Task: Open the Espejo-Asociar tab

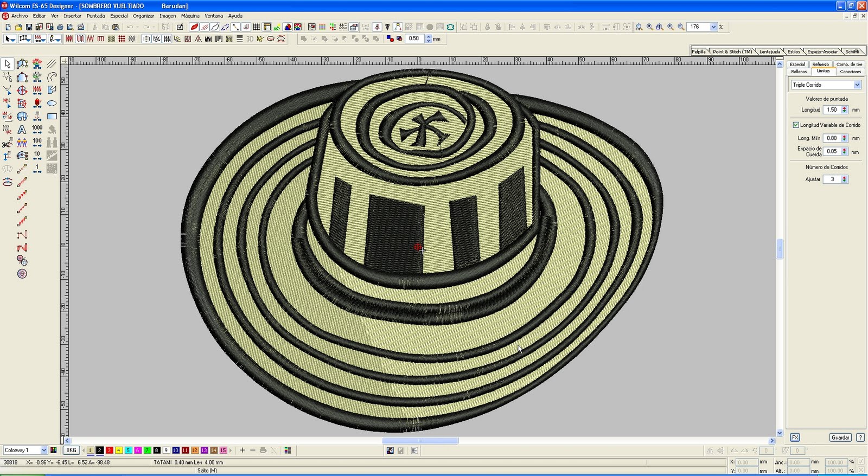Action: pyautogui.click(x=822, y=52)
